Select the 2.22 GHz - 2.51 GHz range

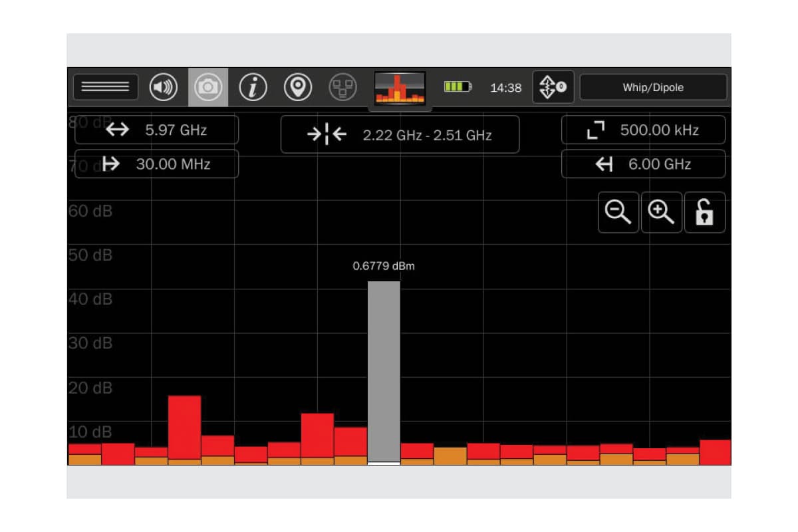(x=400, y=135)
